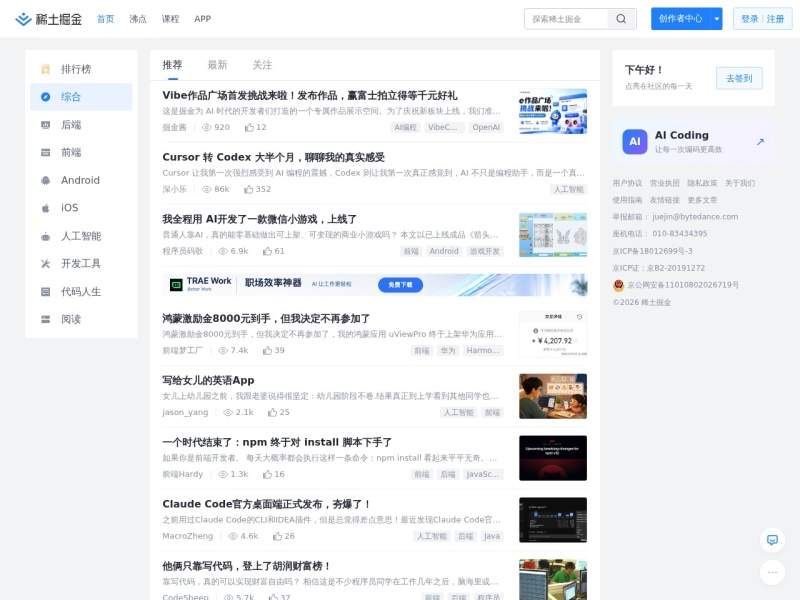Click thumbs-up on Vibe作品广场 article
This screenshot has height=600, width=800.
249,127
